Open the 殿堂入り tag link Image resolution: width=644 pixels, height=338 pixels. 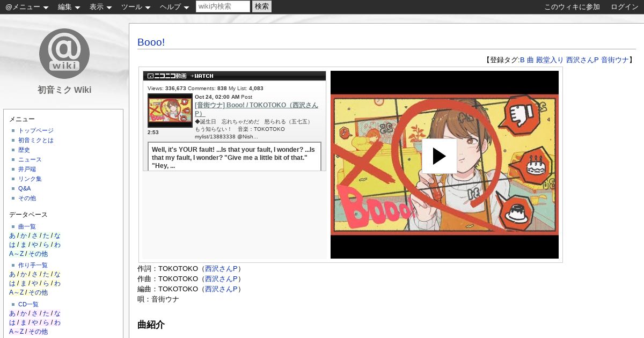coord(550,60)
